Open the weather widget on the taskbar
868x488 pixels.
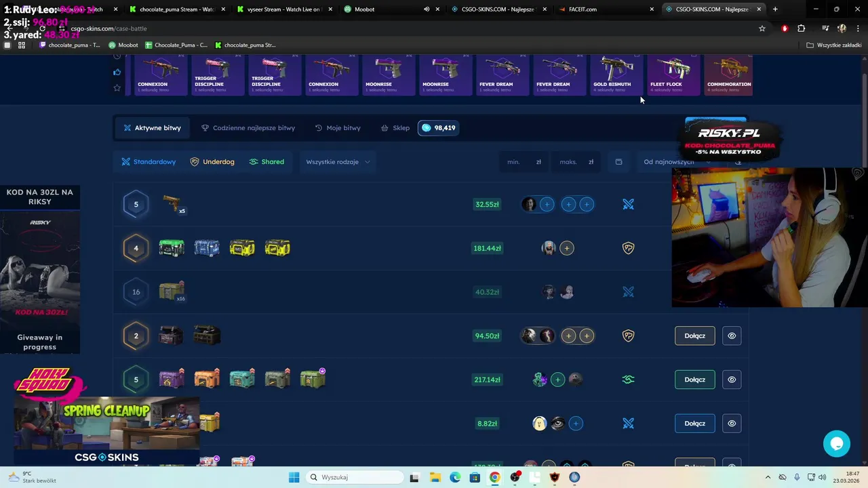(x=33, y=477)
